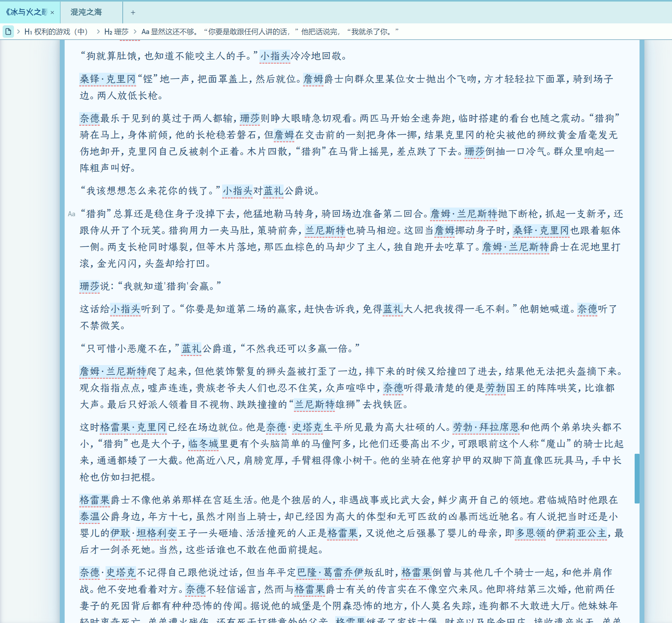Screen dimensions: 672x623
Task: Expand chevron before Aa paragraph breadcrumb
Action: pyautogui.click(x=135, y=32)
